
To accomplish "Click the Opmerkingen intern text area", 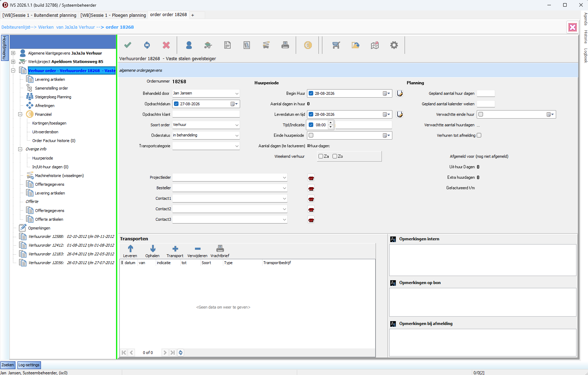I will [483, 260].
